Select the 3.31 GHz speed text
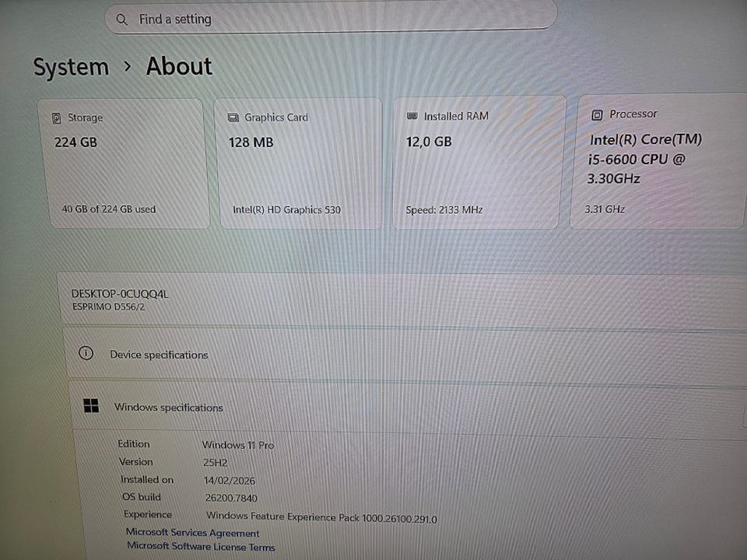747x560 pixels. (x=605, y=209)
